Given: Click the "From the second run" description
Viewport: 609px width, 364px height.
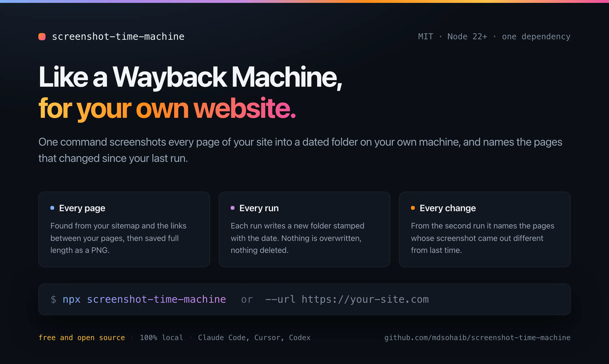Looking at the screenshot, I should [483, 238].
